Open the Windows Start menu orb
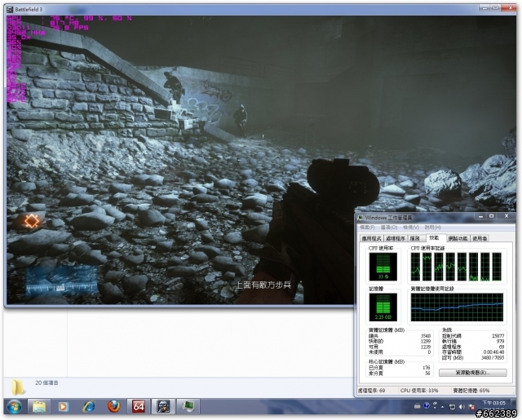Screen dimensions: 522x420 tap(14, 406)
